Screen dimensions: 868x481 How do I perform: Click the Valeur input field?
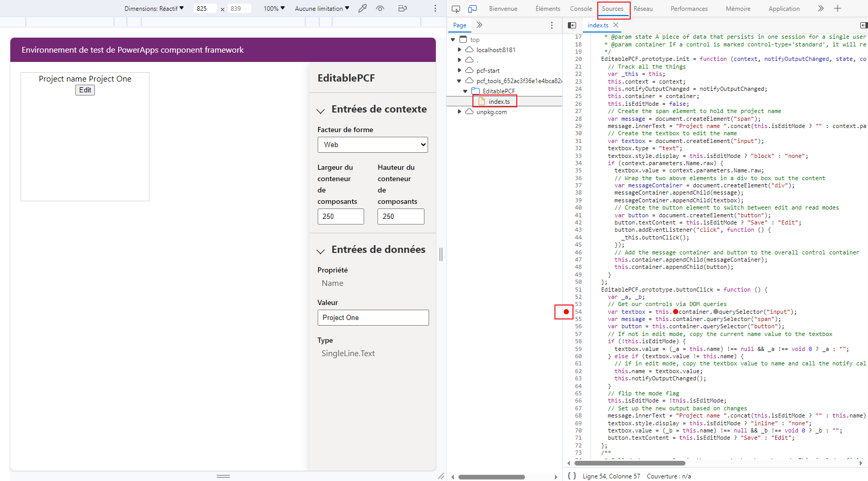pos(373,317)
